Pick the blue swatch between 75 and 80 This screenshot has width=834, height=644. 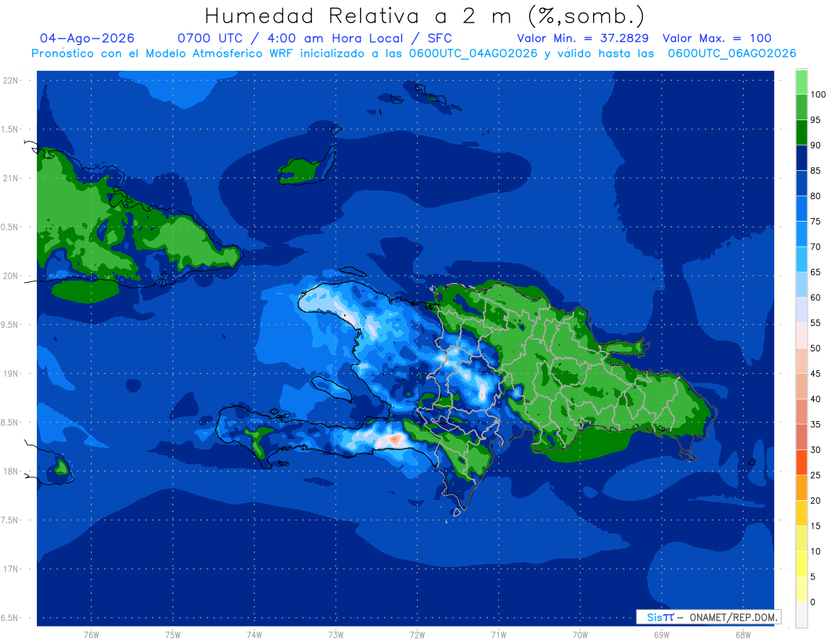tap(801, 209)
